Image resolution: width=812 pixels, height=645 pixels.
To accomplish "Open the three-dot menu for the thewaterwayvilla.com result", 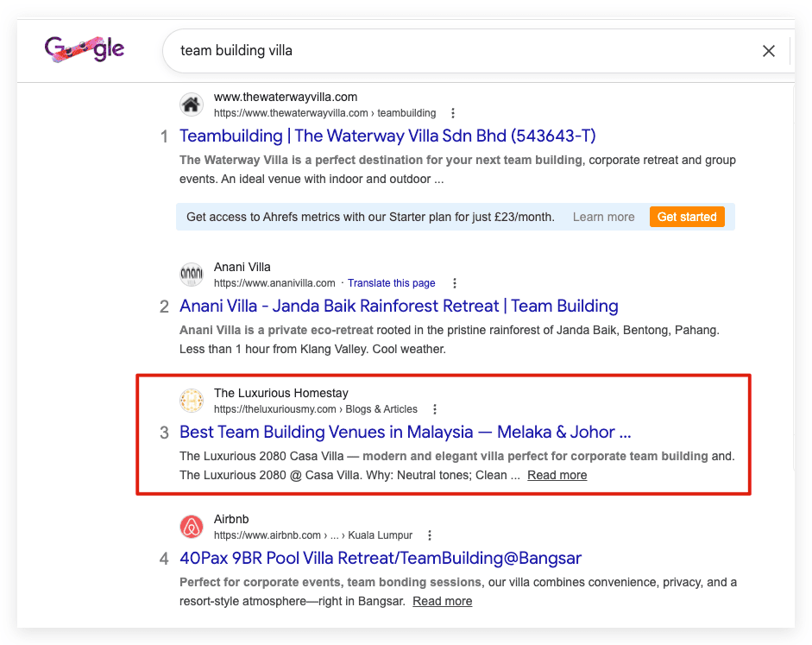I will click(453, 113).
